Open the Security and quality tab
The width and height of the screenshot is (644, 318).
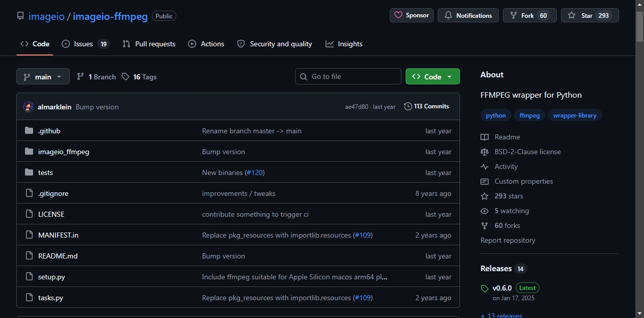tap(275, 44)
